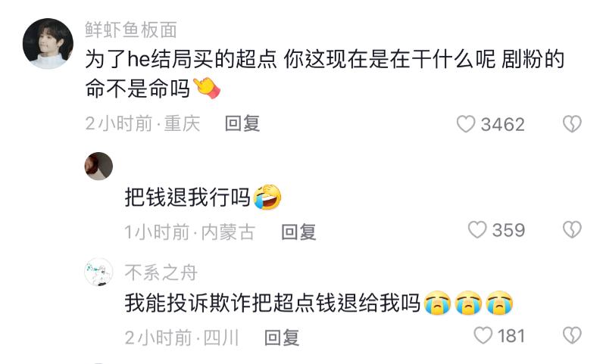Open username 鲜虾鱼板面
606x364 pixels.
coord(131,30)
